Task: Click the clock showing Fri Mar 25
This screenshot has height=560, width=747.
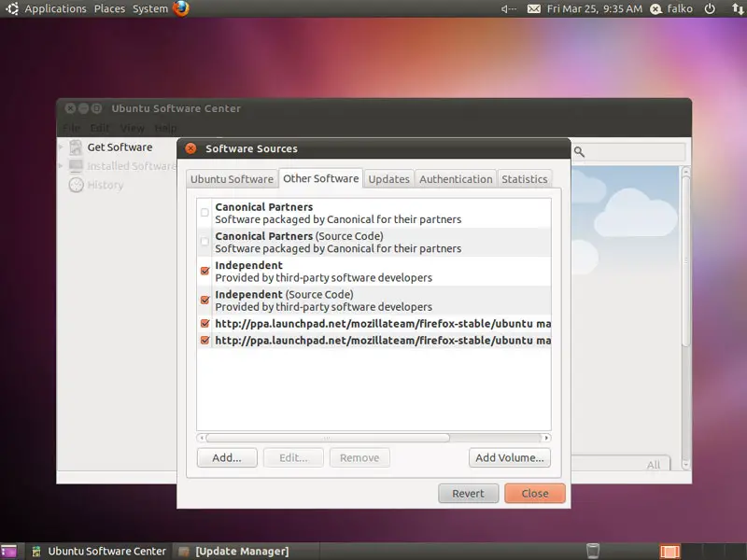Action: pos(594,8)
